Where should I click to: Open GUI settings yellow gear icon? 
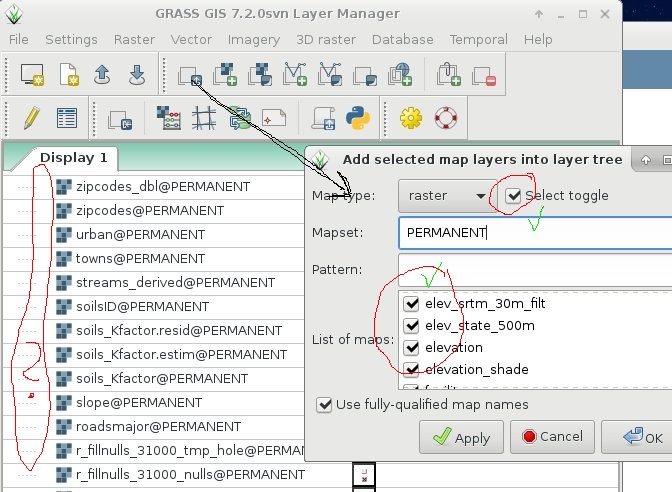click(x=411, y=118)
